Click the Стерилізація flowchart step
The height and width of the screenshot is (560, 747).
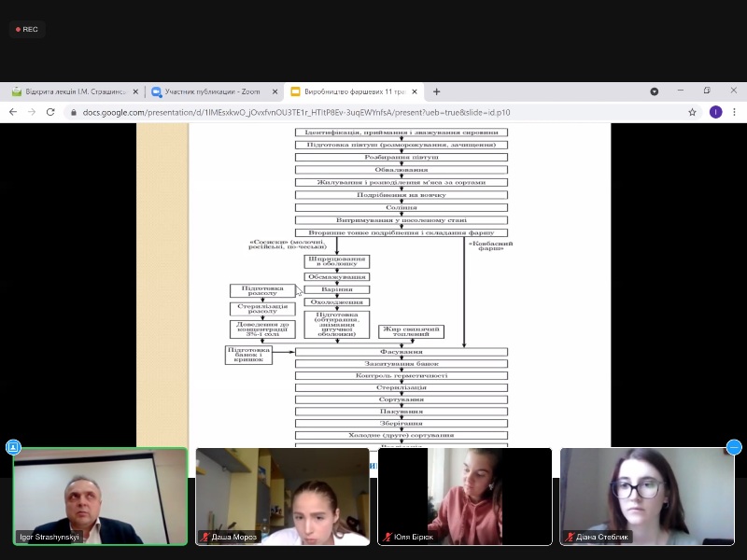(402, 387)
